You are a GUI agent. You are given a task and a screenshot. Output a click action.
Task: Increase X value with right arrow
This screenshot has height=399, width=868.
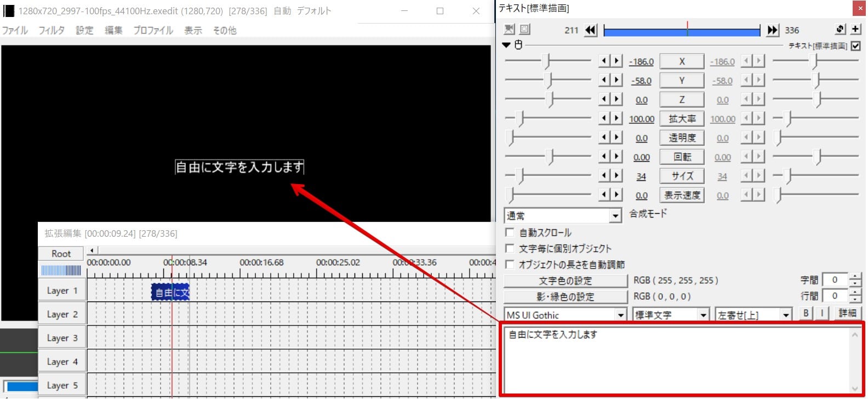coord(617,61)
